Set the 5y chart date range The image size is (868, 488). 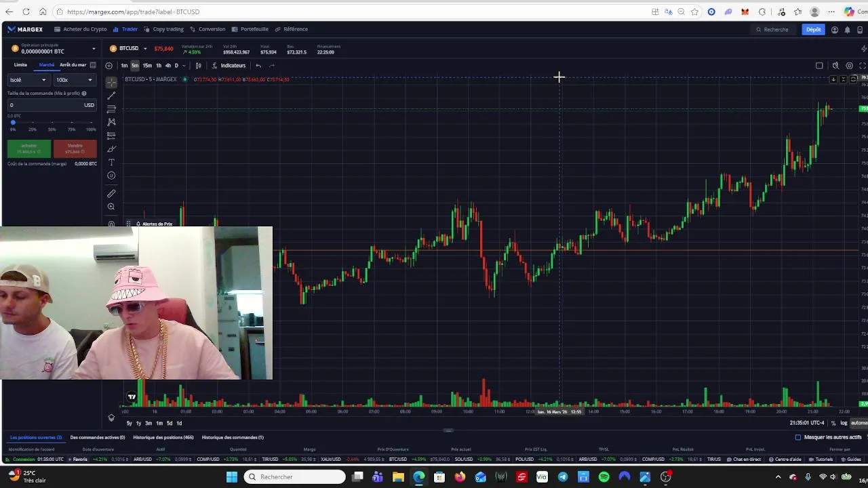[129, 423]
